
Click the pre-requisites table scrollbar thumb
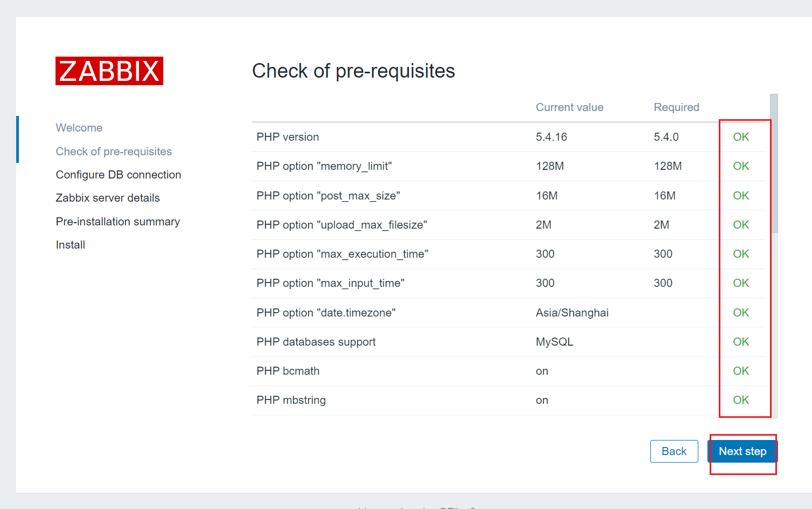click(774, 163)
